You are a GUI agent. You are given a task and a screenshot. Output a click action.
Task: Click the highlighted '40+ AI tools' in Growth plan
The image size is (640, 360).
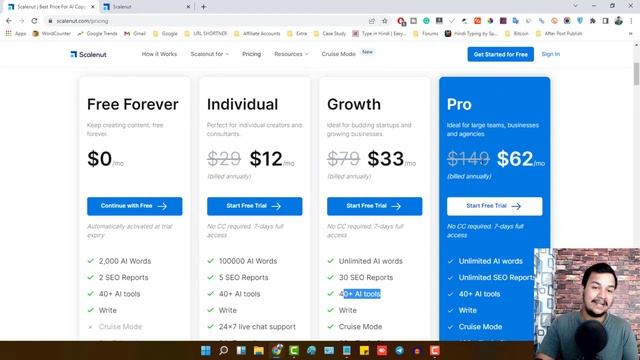(x=360, y=294)
